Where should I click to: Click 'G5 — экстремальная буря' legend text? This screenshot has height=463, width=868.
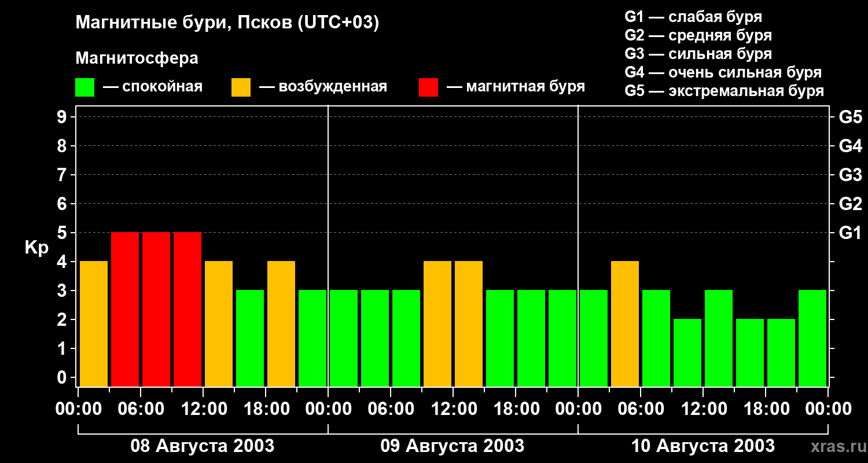pos(724,91)
